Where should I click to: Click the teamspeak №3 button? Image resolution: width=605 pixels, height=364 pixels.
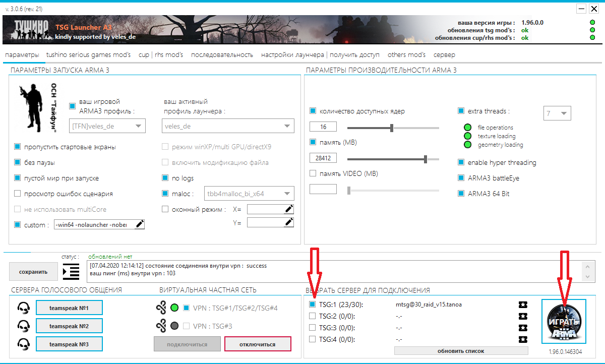click(x=69, y=344)
